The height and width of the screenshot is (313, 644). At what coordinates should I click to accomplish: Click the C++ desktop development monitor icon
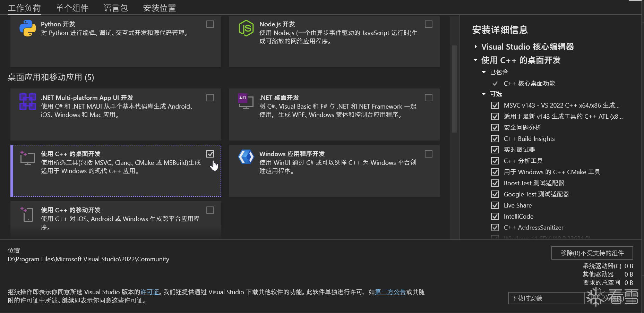point(27,158)
